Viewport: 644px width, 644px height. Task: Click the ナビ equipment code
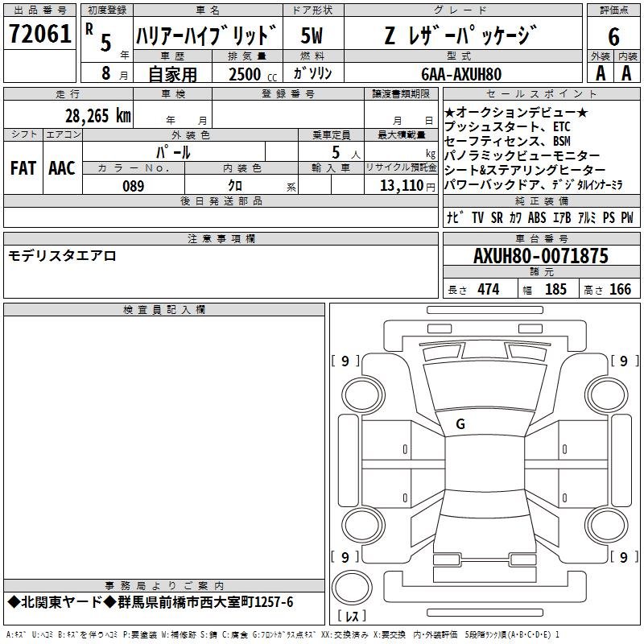[x=455, y=217]
